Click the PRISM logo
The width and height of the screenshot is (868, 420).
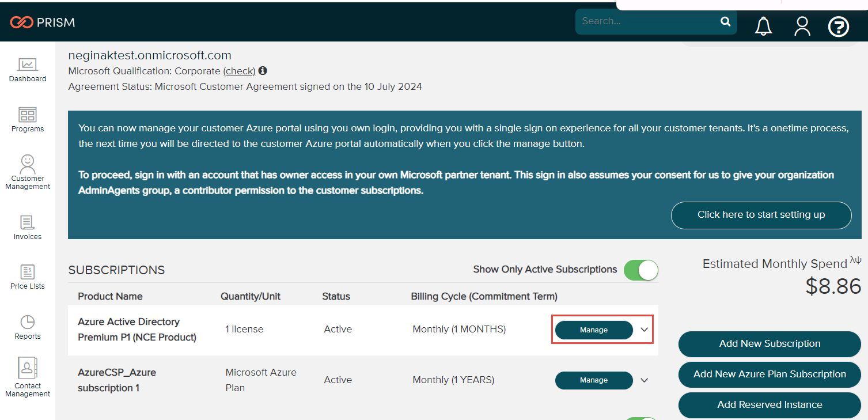click(43, 22)
